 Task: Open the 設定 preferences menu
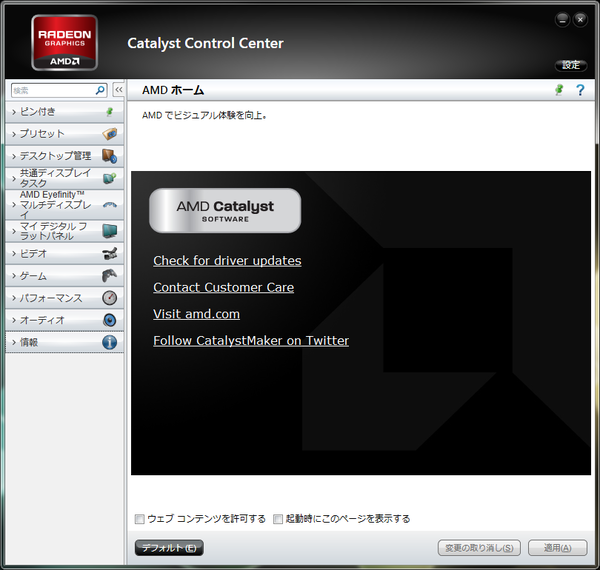[x=571, y=65]
